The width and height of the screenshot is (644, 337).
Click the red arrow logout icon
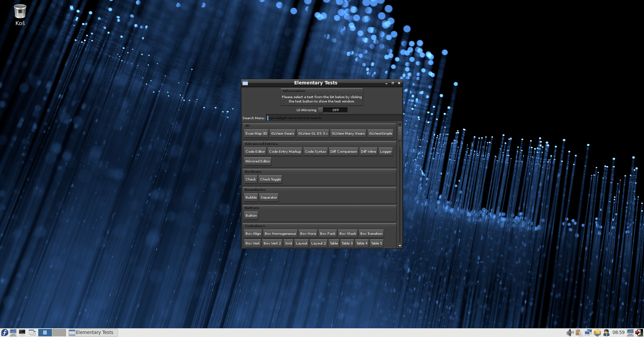(639, 332)
